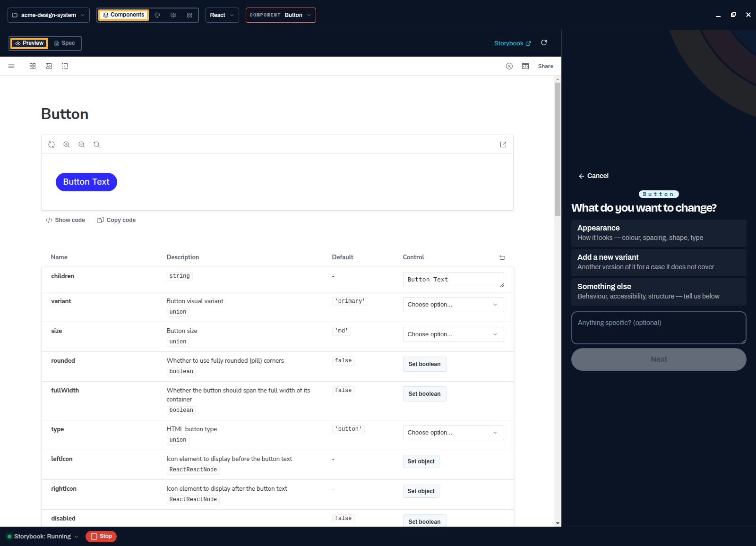Click the ReactReactNode type under leftIcon
The width and height of the screenshot is (756, 546).
click(193, 469)
